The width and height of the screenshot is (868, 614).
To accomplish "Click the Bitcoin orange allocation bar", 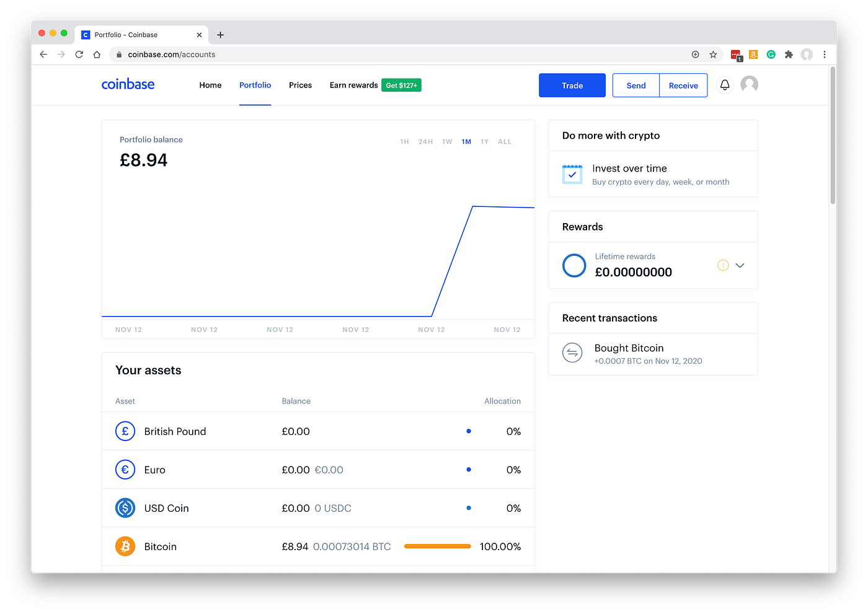I will click(x=437, y=546).
